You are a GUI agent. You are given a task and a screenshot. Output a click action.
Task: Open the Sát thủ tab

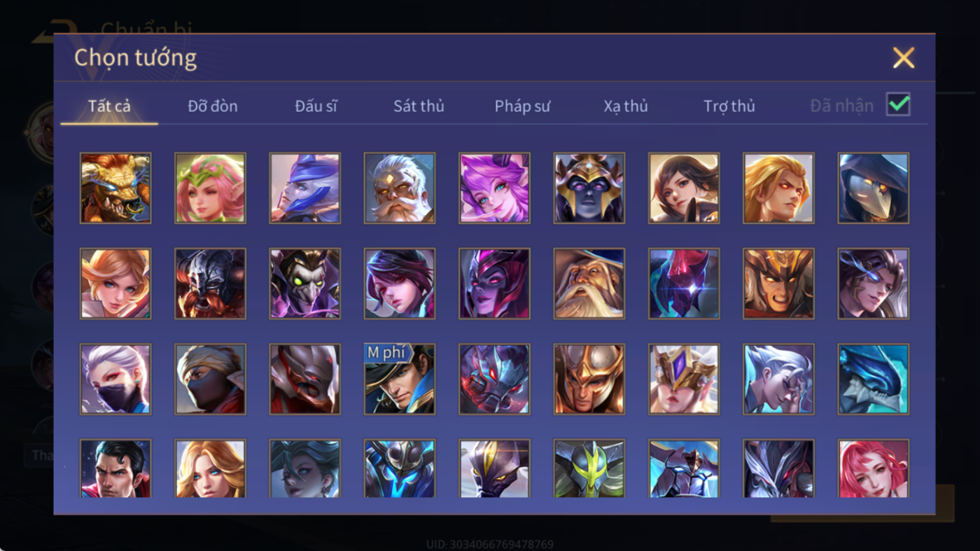point(419,106)
